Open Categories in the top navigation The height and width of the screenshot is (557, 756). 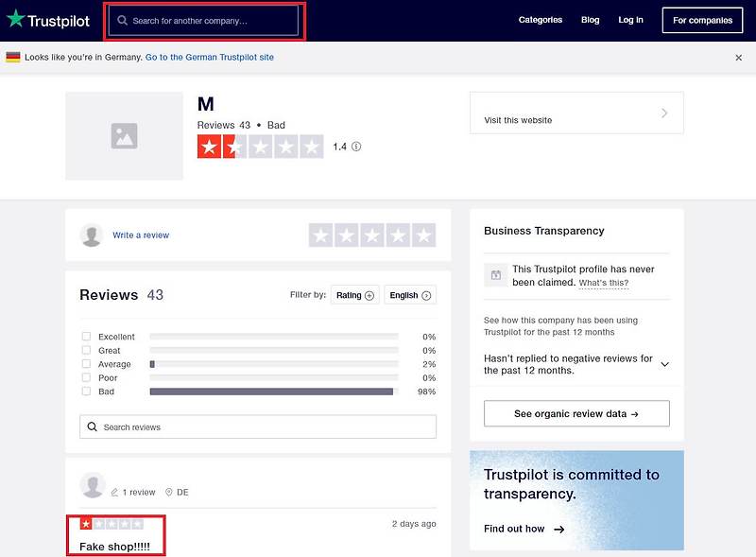[540, 20]
